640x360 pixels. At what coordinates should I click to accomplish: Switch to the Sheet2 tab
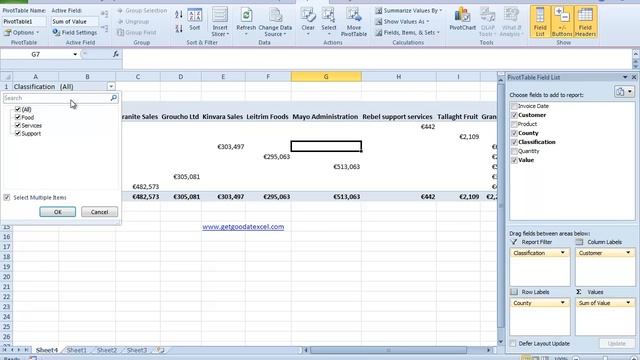click(x=107, y=350)
